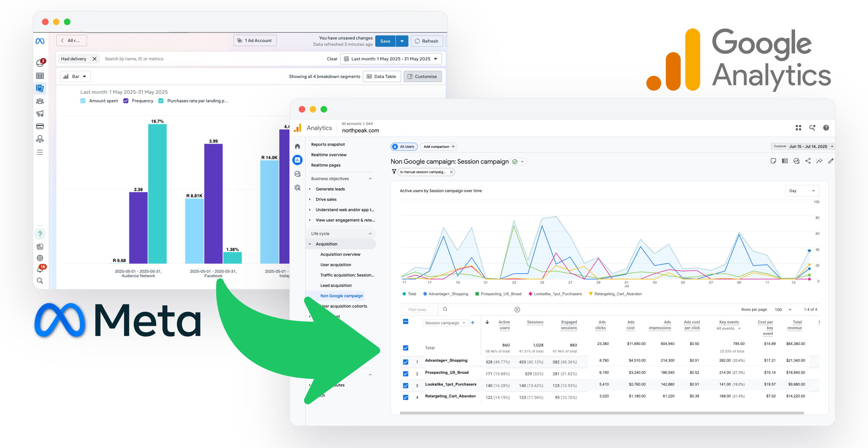Uncheck Advantage+_Shopping row checkbox
868x448 pixels.
click(x=406, y=362)
